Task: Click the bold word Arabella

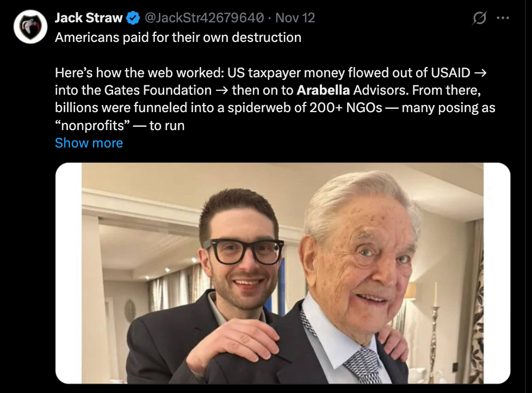Action: pos(323,90)
